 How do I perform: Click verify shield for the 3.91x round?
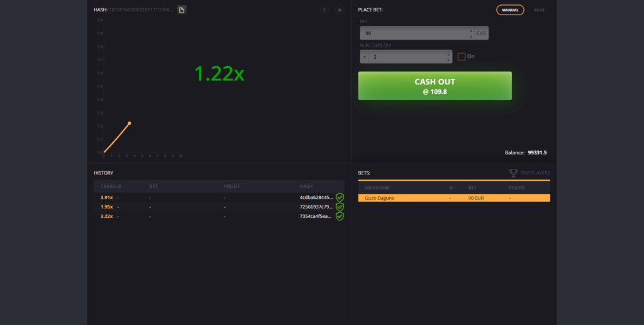(340, 197)
